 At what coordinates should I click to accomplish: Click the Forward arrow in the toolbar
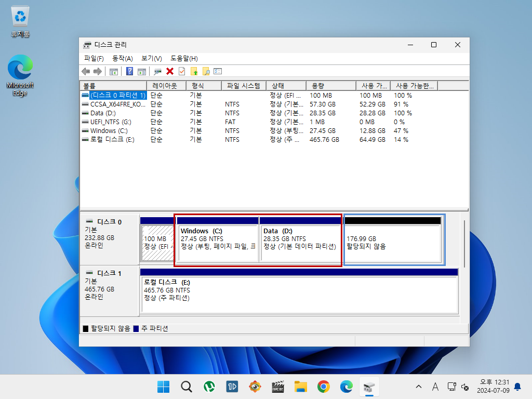coord(98,71)
